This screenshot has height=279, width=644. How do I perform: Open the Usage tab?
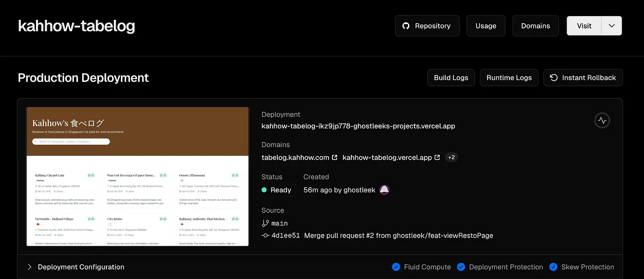486,26
